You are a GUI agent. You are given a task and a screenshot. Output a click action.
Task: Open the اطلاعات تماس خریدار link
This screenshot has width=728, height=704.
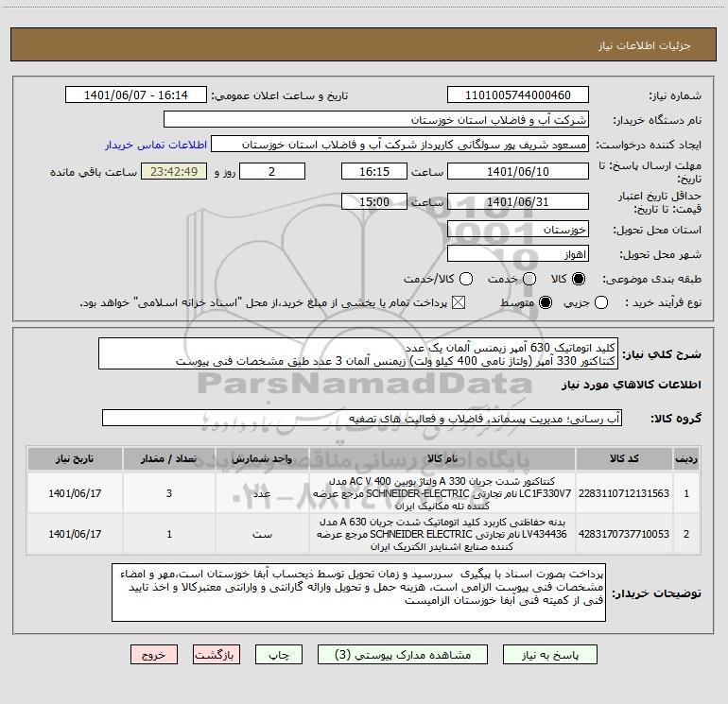point(156,145)
